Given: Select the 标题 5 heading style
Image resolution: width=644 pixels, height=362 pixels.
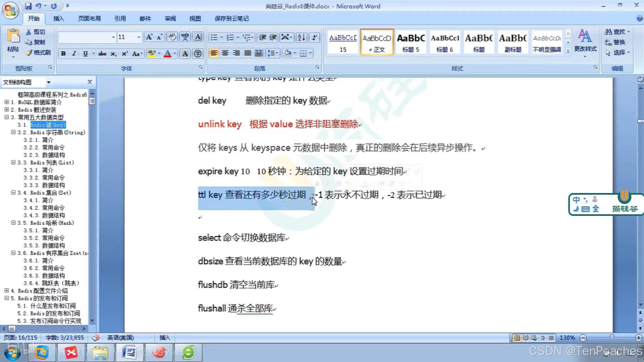Looking at the screenshot, I should click(x=411, y=42).
